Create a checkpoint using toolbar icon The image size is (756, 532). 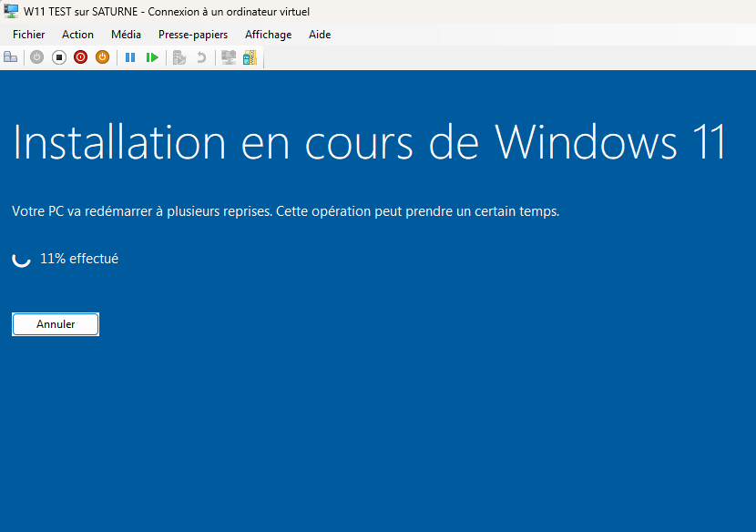pos(179,57)
